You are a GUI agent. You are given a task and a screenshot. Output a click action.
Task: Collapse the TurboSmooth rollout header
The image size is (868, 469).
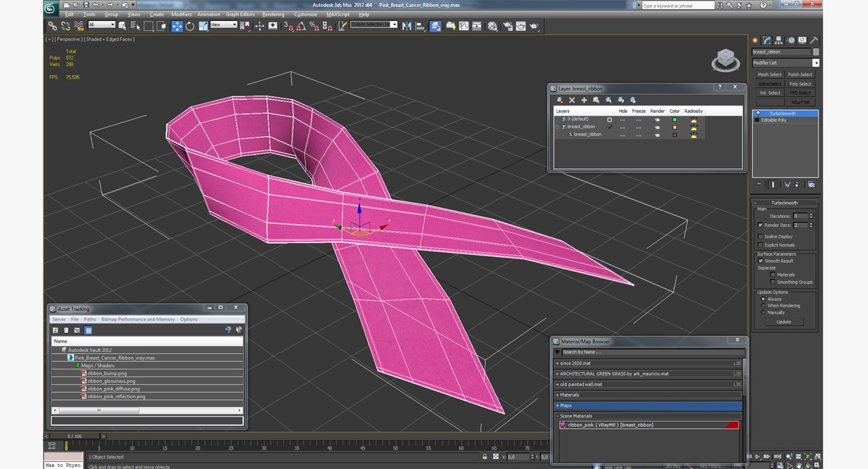coord(784,203)
